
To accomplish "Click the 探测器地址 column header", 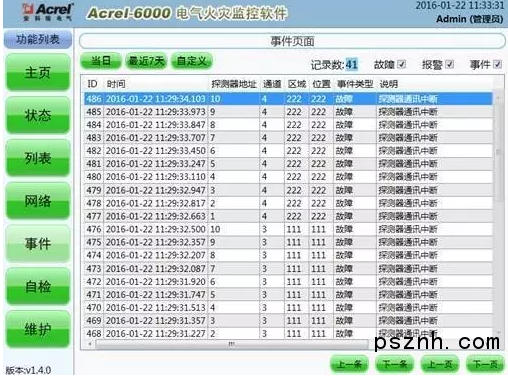I will click(x=234, y=84).
